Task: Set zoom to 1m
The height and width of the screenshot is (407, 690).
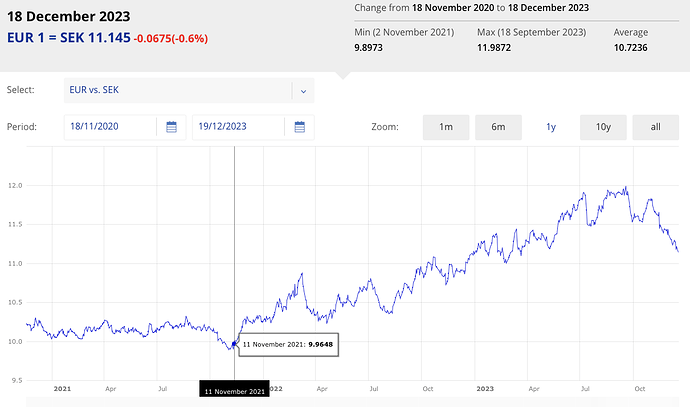Action: point(446,127)
